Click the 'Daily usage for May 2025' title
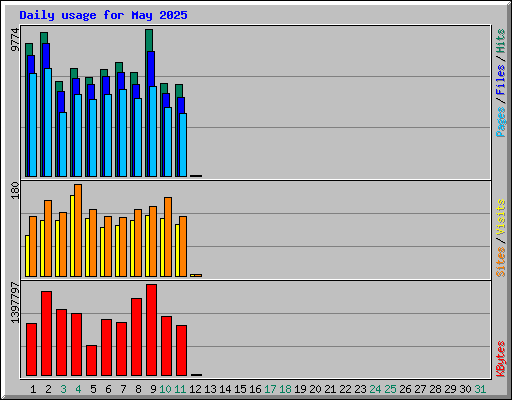512x400 pixels. tap(103, 15)
